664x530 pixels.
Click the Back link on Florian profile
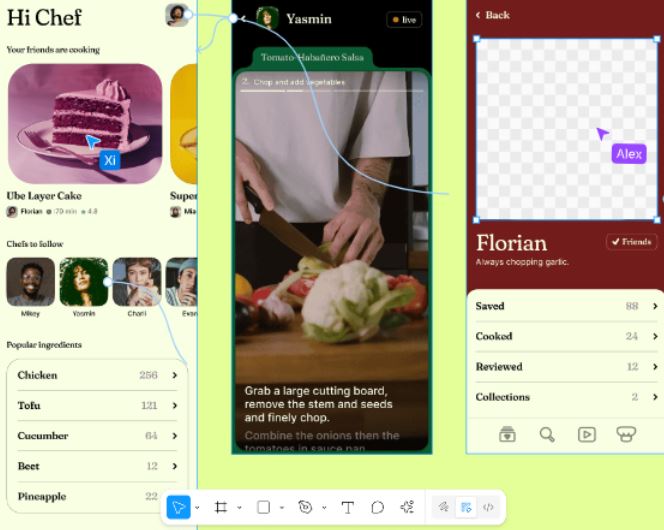492,15
